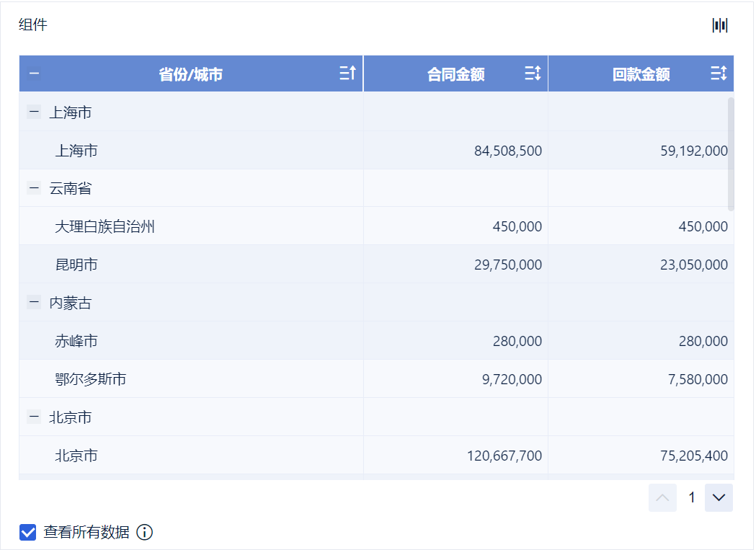Select the 昆明市 row
The height and width of the screenshot is (550, 756).
[76, 265]
